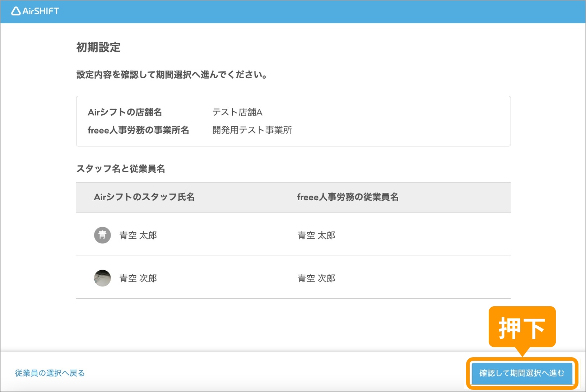Go back via 従業員の選択へ戻る link
The image size is (586, 392).
50,373
